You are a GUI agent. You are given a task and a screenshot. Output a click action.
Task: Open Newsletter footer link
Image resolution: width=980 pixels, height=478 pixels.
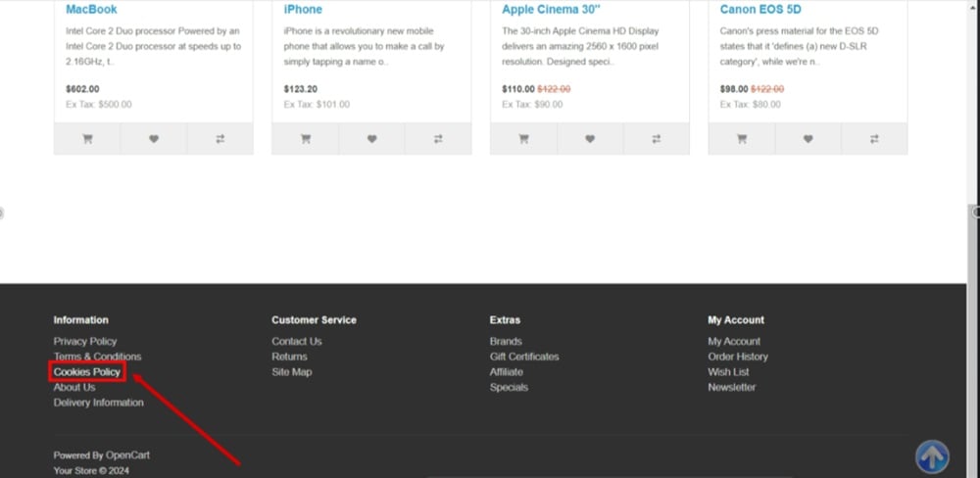[x=732, y=388]
